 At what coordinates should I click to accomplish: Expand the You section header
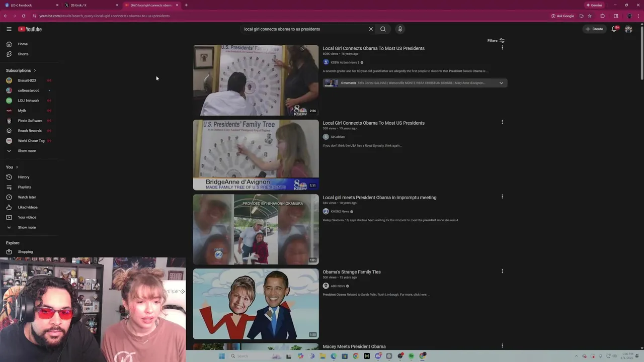point(12,167)
